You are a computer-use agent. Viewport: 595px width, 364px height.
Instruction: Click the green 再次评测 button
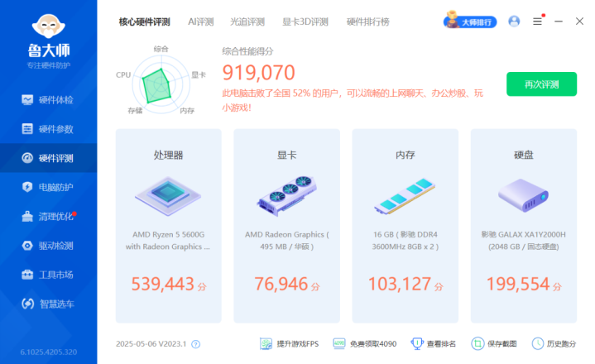541,84
